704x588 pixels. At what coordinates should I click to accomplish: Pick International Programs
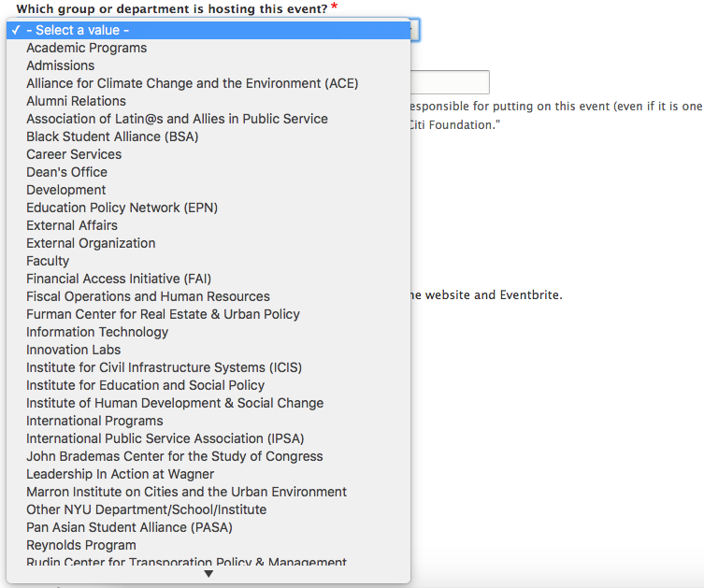[x=94, y=421]
